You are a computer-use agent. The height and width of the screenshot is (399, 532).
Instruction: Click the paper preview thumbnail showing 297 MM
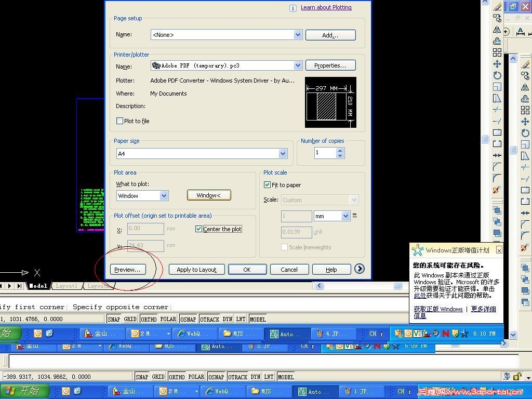tap(330, 102)
